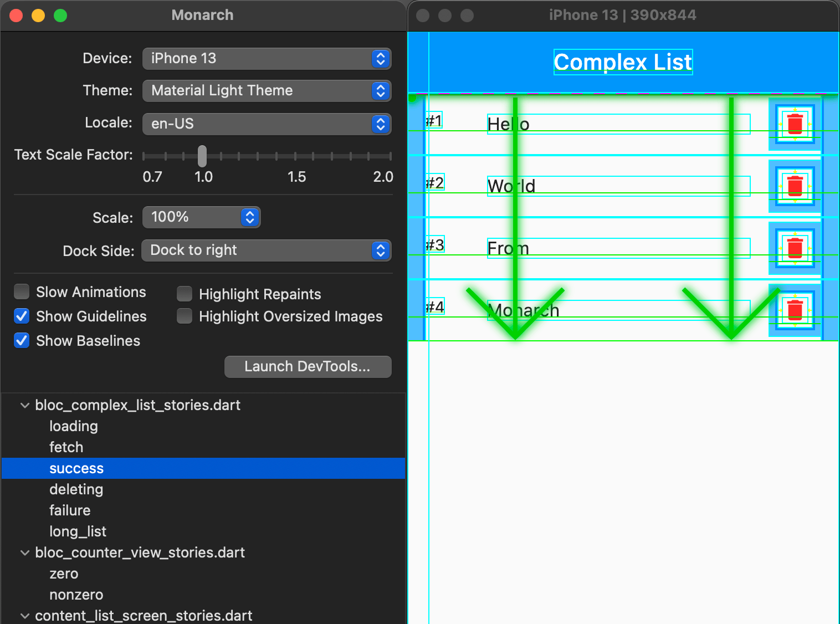The height and width of the screenshot is (624, 840).
Task: Select the nonzero story
Action: pos(76,595)
